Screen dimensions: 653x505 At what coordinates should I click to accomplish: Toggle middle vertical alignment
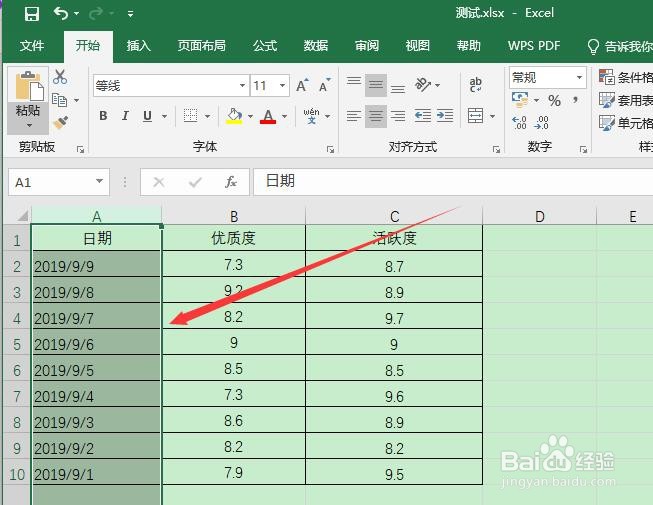(x=376, y=85)
